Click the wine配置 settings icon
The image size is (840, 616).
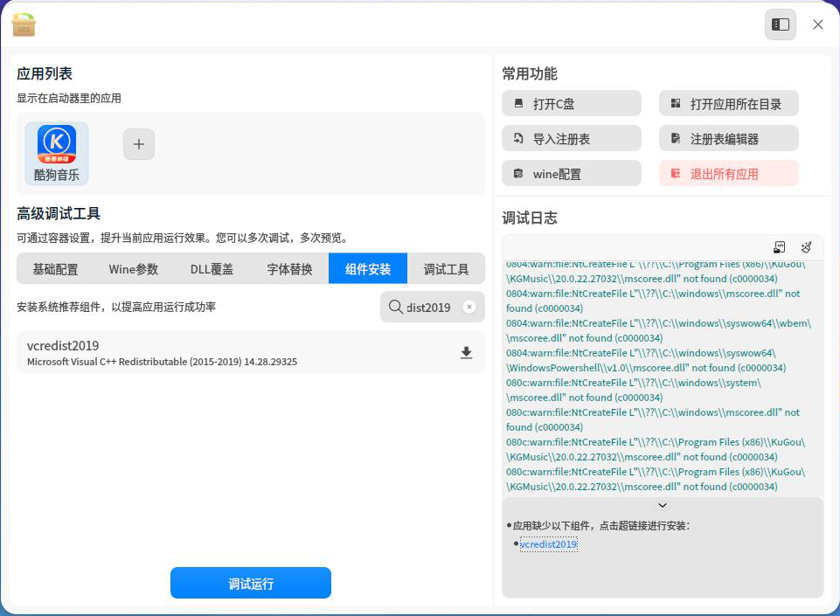(x=518, y=174)
